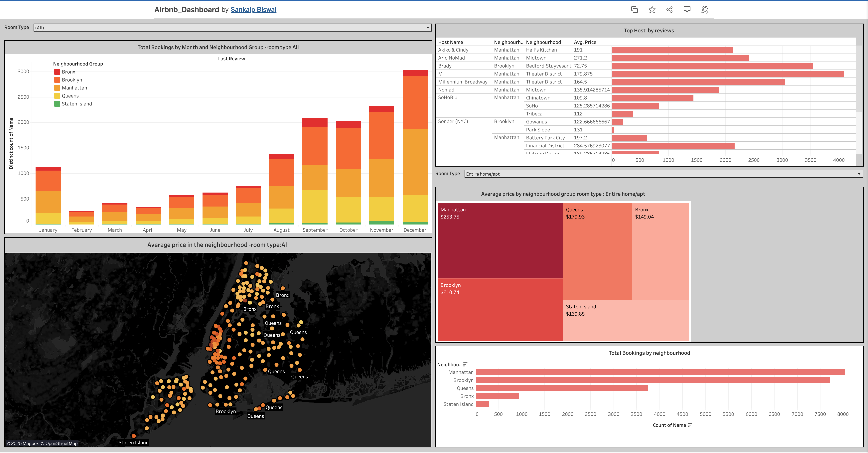Click the September stacked bar
868x453 pixels.
[x=315, y=171]
